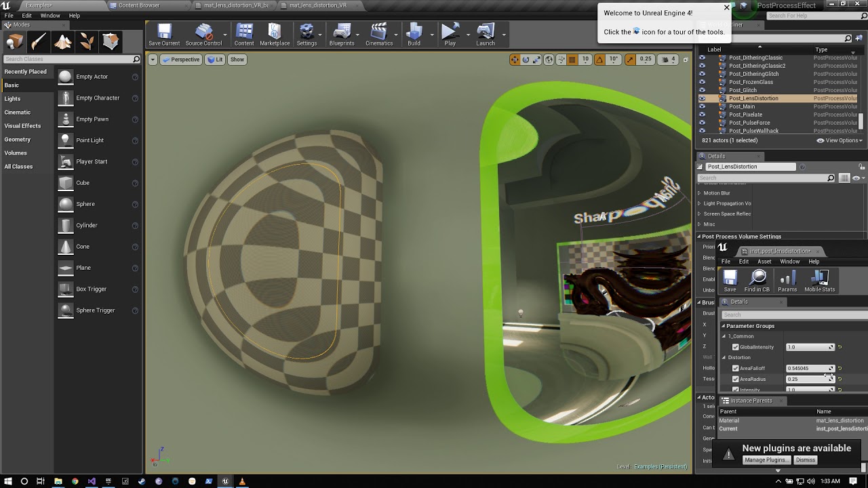This screenshot has height=488, width=868.
Task: Open the Perspective view mode dropdown
Action: point(181,60)
